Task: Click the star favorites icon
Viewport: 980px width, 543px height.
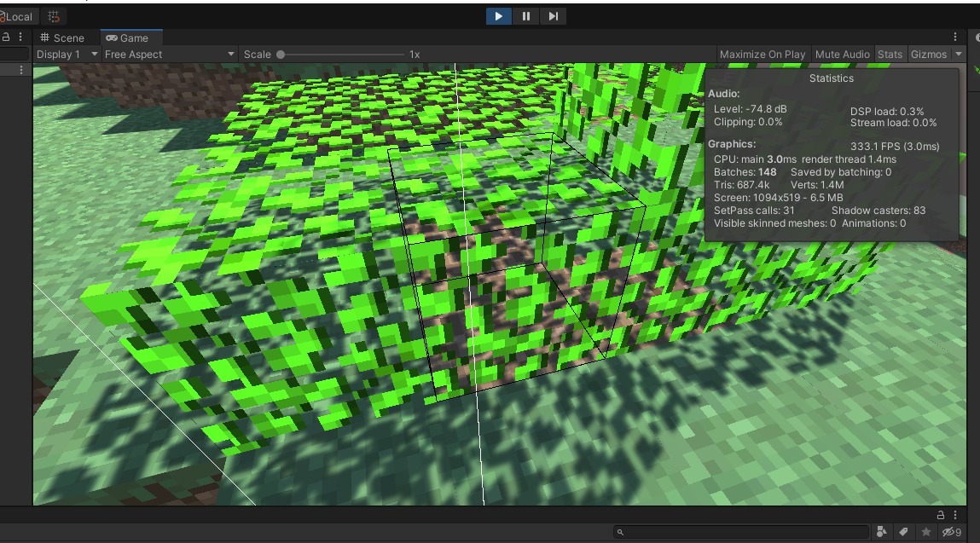Action: click(x=926, y=532)
